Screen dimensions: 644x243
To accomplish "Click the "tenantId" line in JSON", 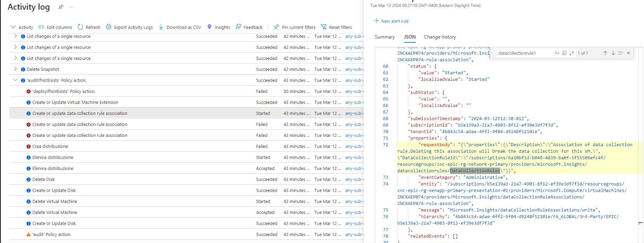I will pyautogui.click(x=475, y=131).
